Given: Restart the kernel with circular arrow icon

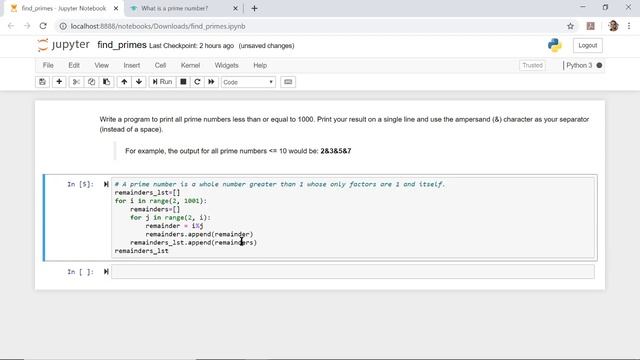Looking at the screenshot, I should click(197, 82).
